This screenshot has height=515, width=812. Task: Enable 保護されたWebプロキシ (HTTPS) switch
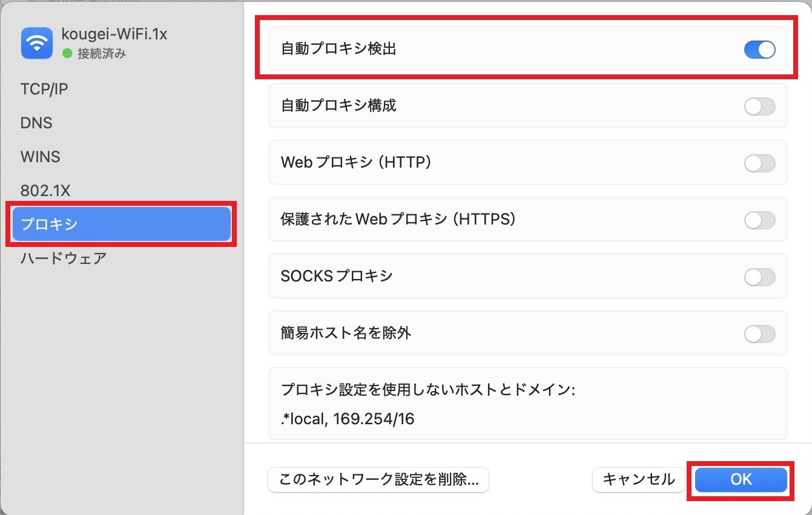pos(759,220)
